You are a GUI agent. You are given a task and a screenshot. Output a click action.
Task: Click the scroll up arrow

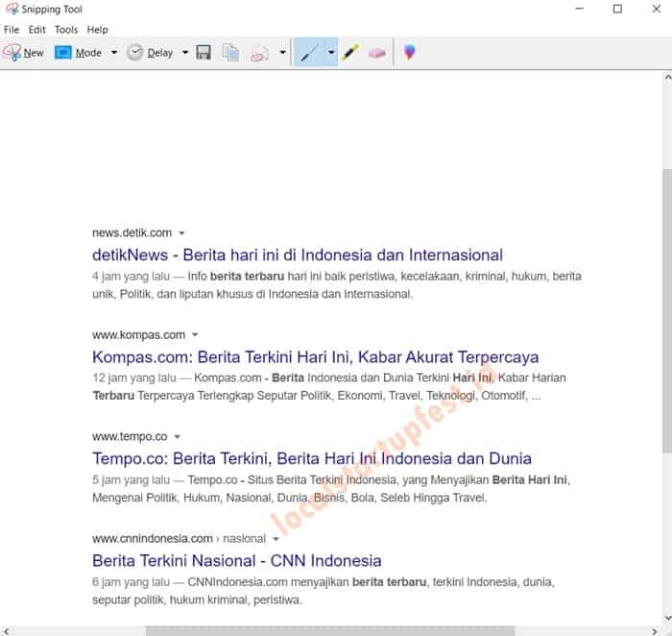click(667, 78)
